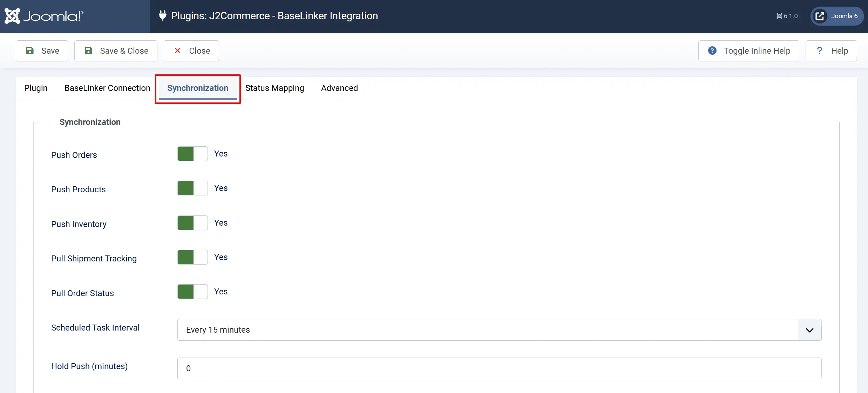The height and width of the screenshot is (393, 868).
Task: Open the BaseLinker Connection tab
Action: coord(107,88)
